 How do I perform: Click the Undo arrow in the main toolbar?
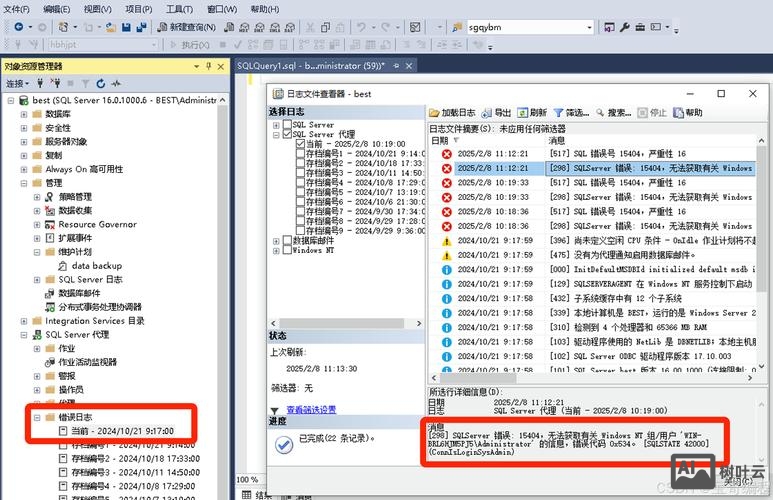(x=361, y=27)
